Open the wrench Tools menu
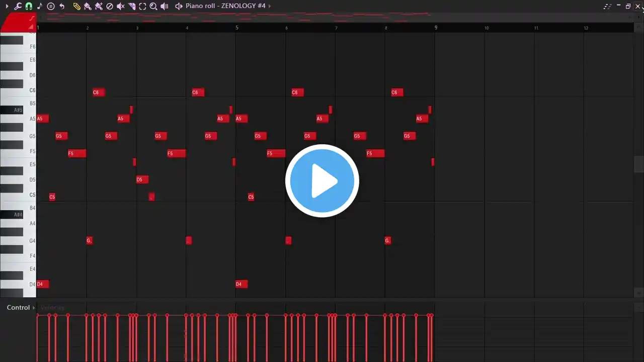This screenshot has height=362, width=644. point(18,6)
